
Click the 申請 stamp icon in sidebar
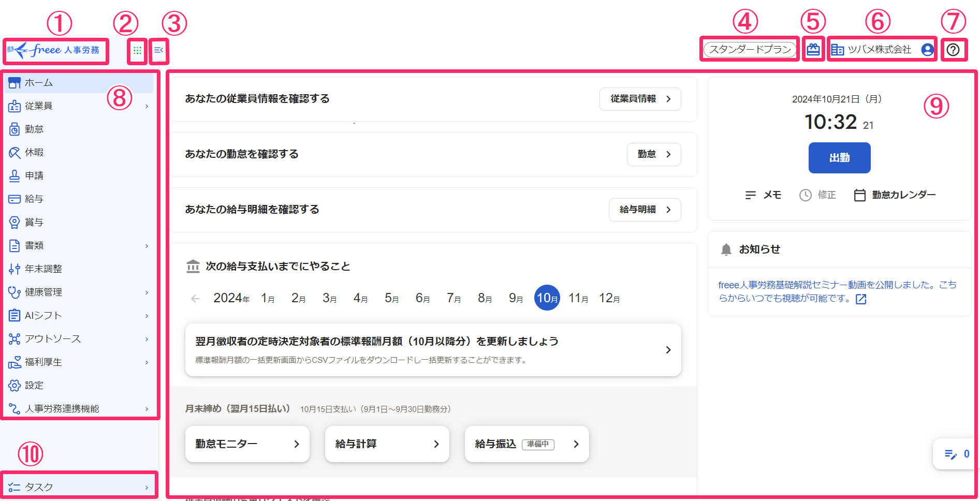tap(14, 176)
